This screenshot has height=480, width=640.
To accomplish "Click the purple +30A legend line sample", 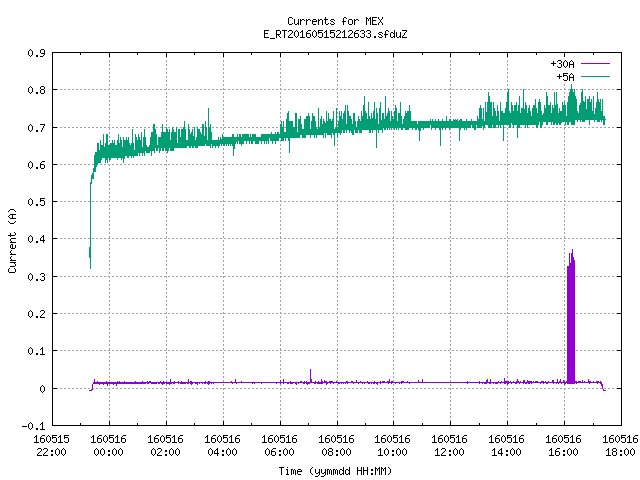I will point(595,64).
